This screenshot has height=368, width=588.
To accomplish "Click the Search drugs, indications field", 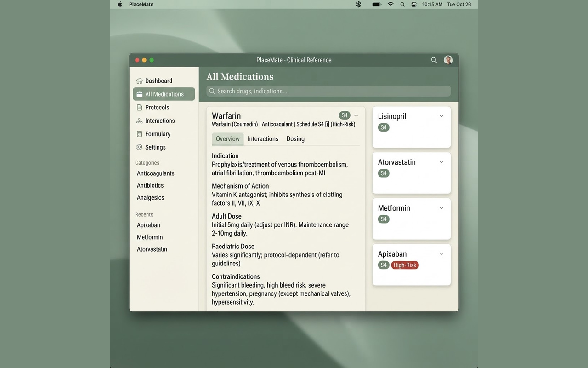I will click(328, 91).
